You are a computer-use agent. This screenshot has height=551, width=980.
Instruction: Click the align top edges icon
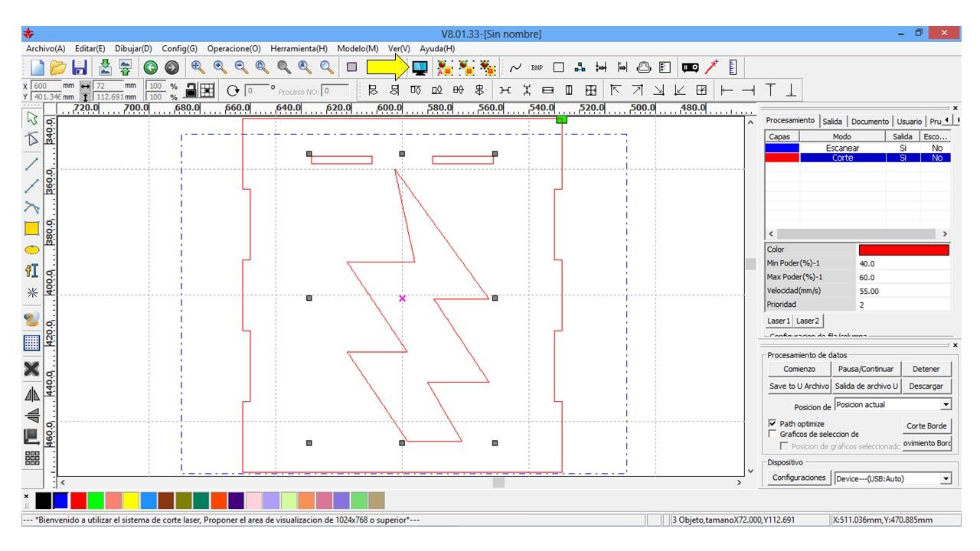coord(416,90)
